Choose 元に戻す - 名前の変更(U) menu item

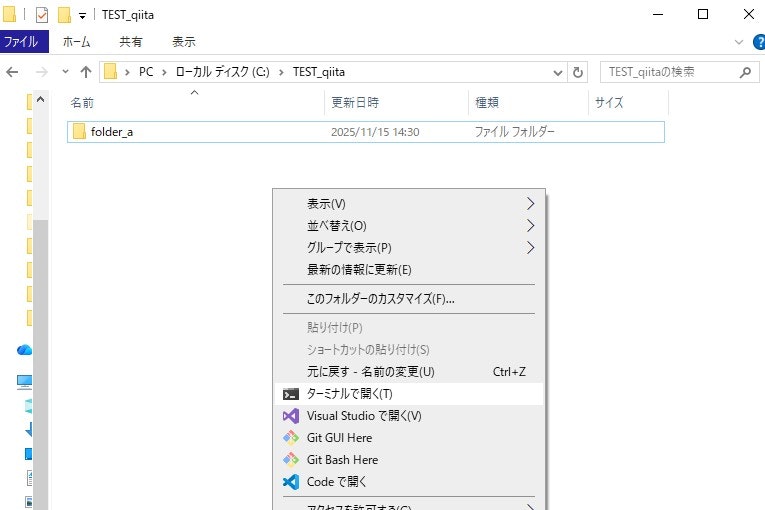pyautogui.click(x=409, y=372)
